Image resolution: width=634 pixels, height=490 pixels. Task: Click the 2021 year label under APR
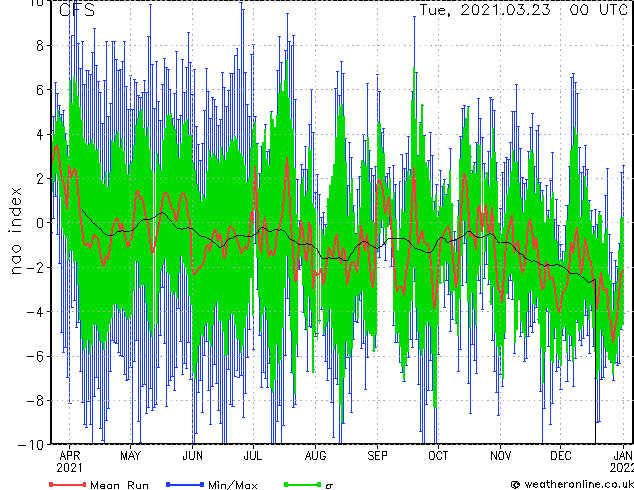pyautogui.click(x=70, y=468)
